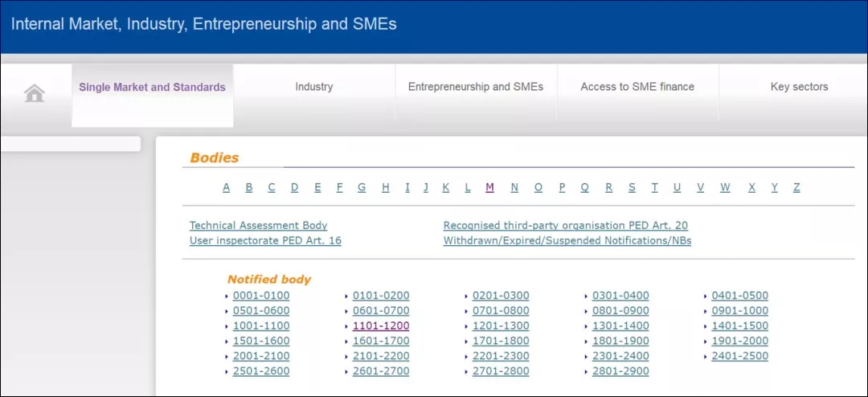This screenshot has width=868, height=397.
Task: Switch to the Industry tab
Action: [x=313, y=87]
